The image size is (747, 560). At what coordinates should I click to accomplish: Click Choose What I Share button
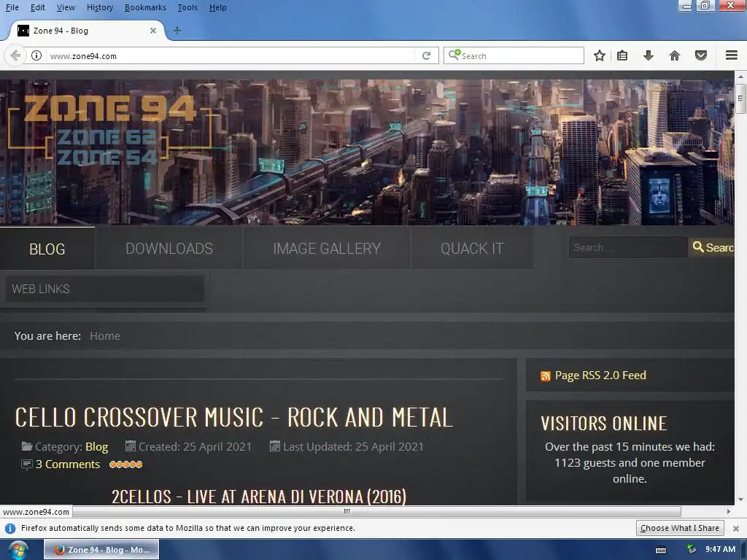pyautogui.click(x=680, y=528)
